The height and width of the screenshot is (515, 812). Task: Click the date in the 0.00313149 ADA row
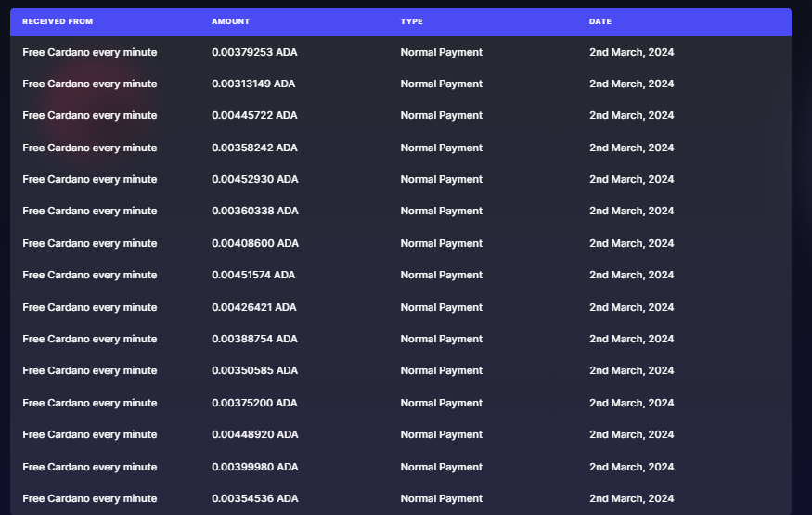[631, 84]
